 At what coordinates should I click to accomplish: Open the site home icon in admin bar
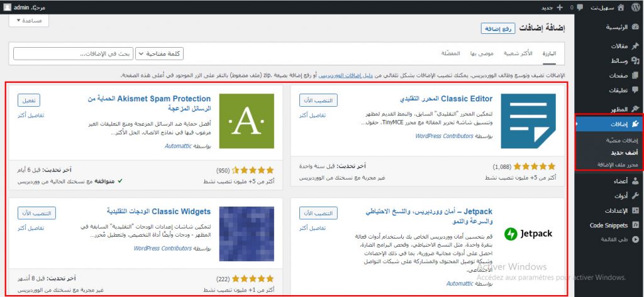point(620,7)
